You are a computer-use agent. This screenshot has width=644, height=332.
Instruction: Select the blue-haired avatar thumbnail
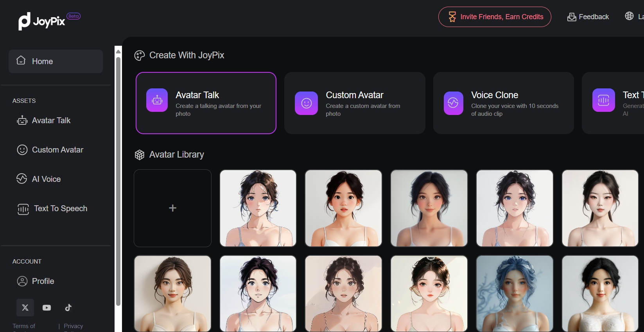coord(514,293)
